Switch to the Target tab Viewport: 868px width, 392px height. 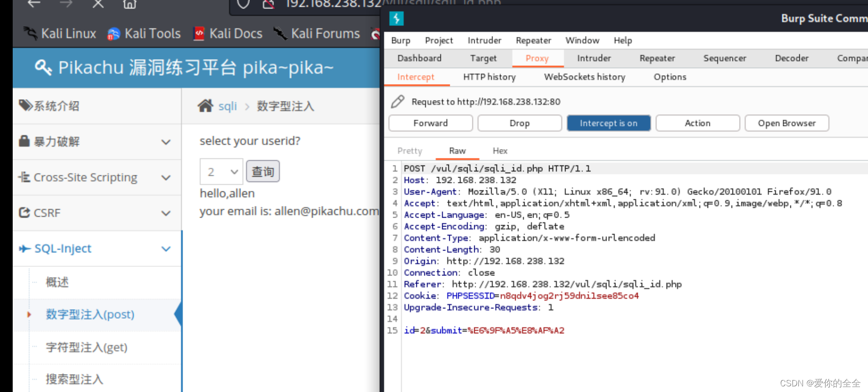(483, 58)
